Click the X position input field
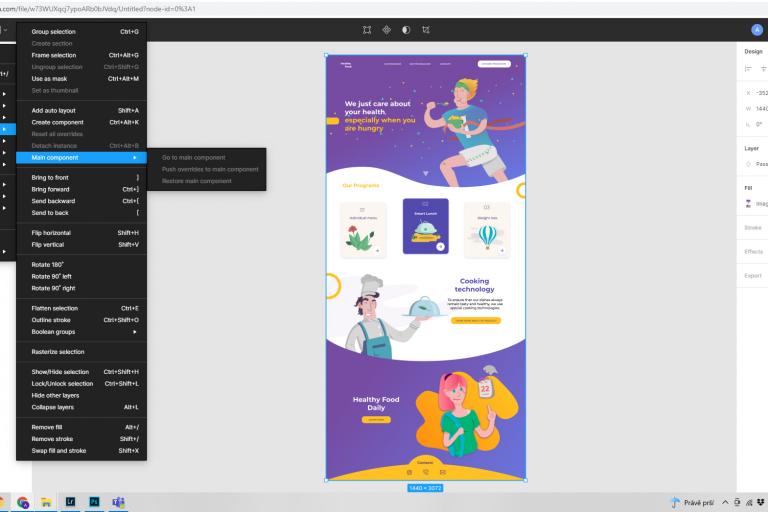Screen dimensions: 768x512 point(760,93)
